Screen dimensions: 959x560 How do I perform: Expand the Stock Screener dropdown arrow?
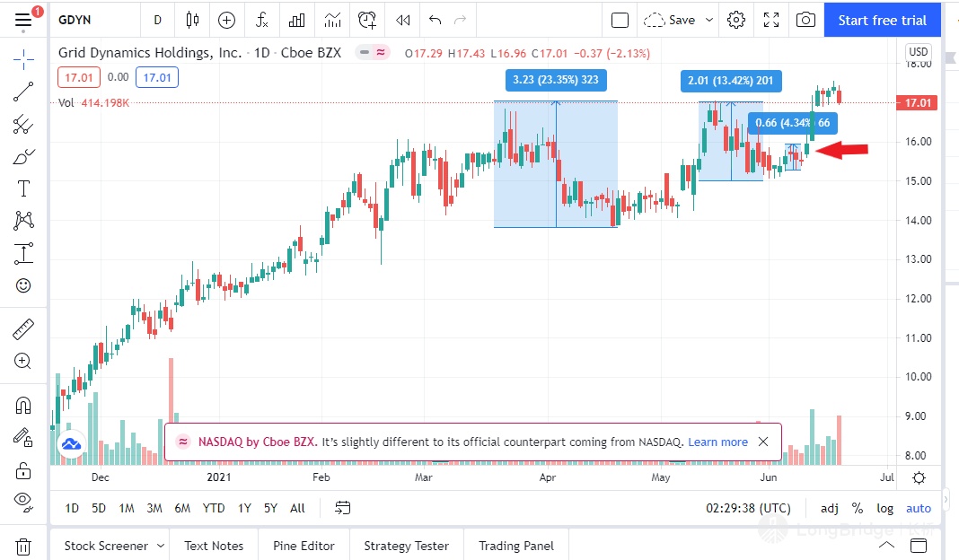tap(161, 546)
